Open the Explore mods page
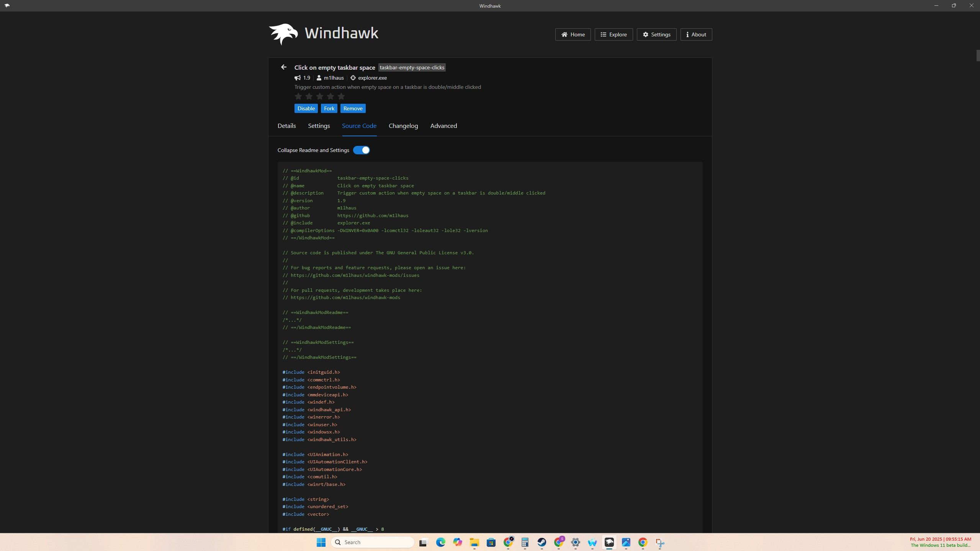 (614, 34)
